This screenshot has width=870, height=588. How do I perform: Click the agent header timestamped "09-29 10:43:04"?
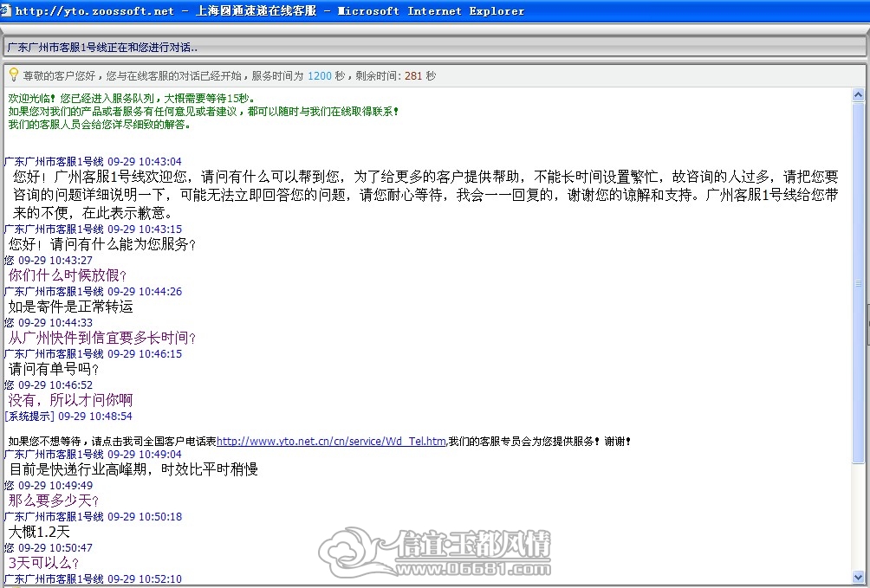[94, 161]
